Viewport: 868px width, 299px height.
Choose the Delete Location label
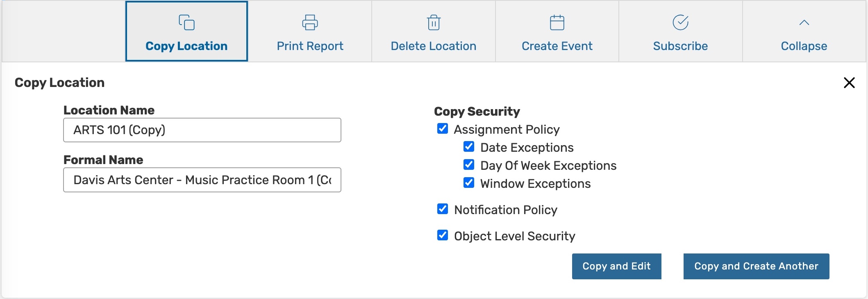pos(434,46)
